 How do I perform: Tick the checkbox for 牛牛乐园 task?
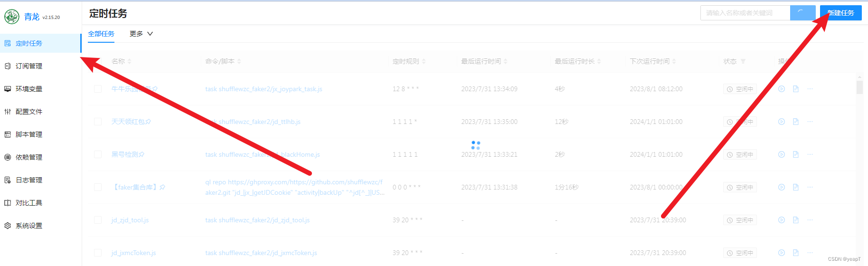(x=98, y=89)
